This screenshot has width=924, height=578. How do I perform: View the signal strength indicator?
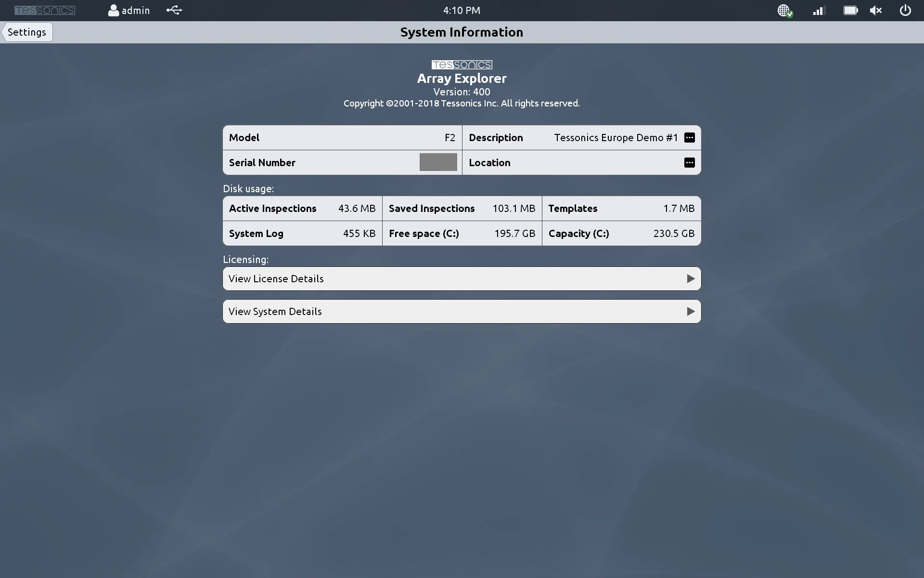(818, 10)
